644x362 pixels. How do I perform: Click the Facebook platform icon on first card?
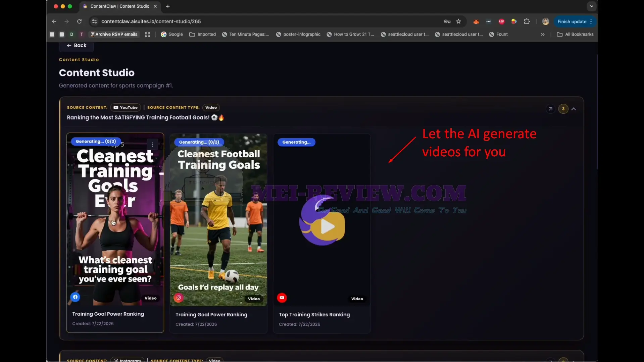pos(75,297)
